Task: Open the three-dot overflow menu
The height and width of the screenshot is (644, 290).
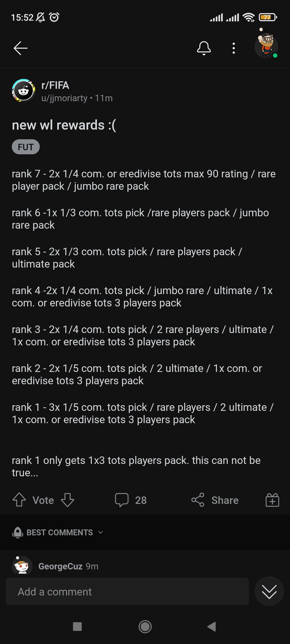Action: (234, 48)
